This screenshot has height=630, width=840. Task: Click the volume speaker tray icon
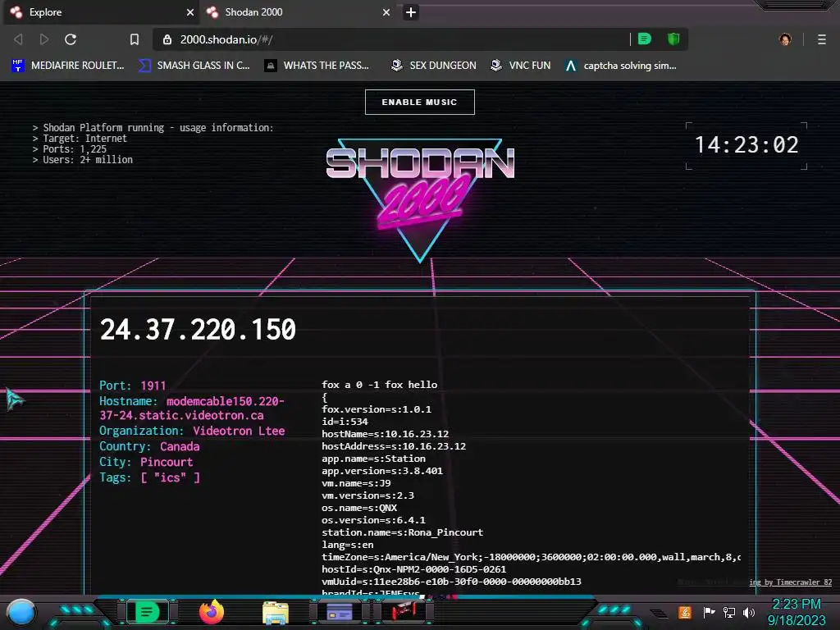[x=749, y=612]
